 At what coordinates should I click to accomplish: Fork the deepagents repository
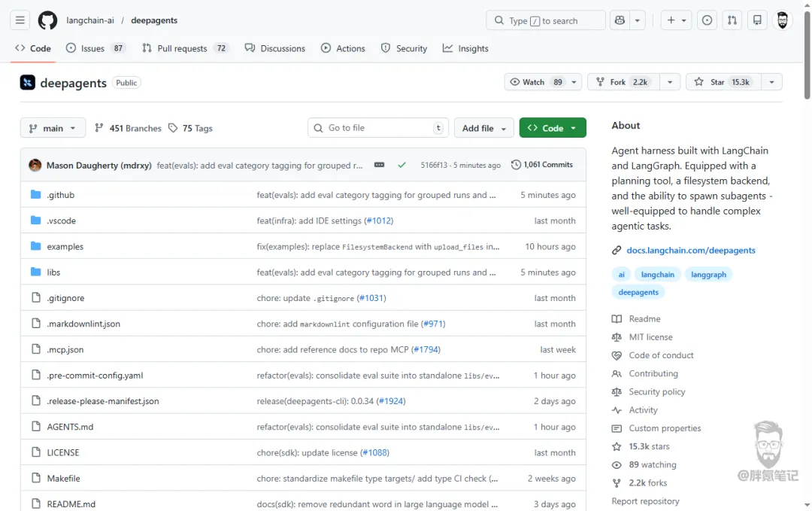pos(623,82)
